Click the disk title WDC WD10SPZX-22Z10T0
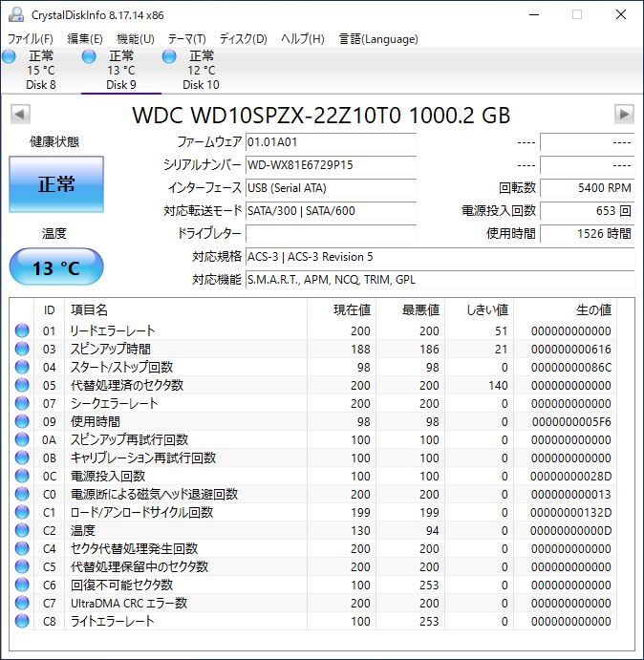The width and height of the screenshot is (644, 660). [321, 116]
